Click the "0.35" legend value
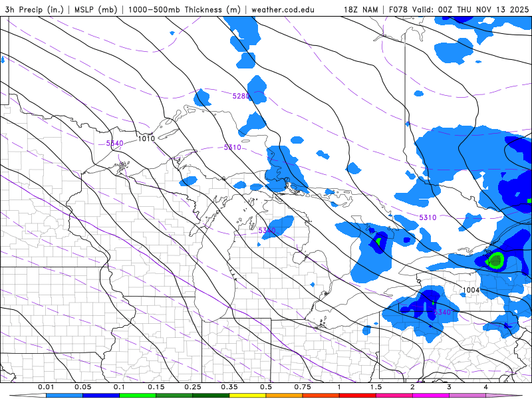The width and height of the screenshot is (532, 399). pyautogui.click(x=229, y=387)
